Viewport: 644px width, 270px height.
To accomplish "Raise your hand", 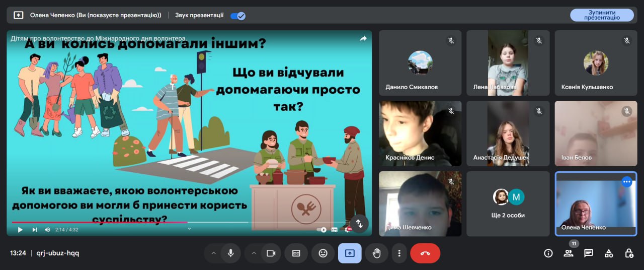I will pos(376,253).
